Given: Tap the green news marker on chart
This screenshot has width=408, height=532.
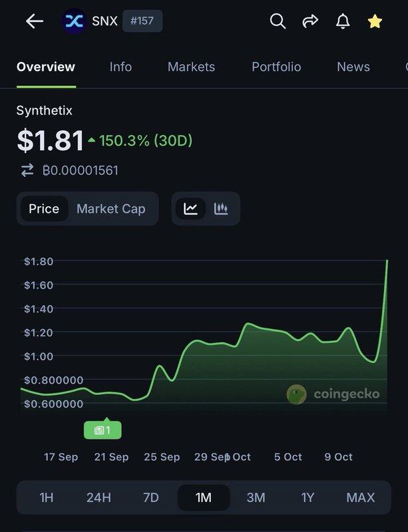Looking at the screenshot, I should pos(102,430).
